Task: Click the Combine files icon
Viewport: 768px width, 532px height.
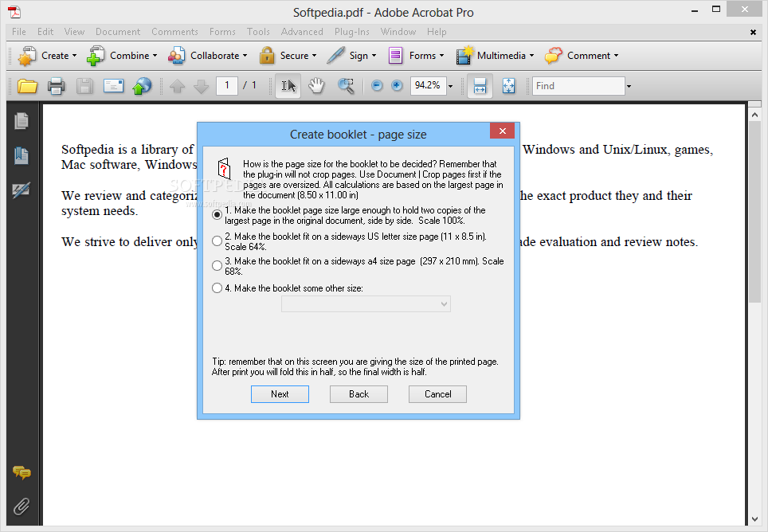Action: (x=96, y=56)
